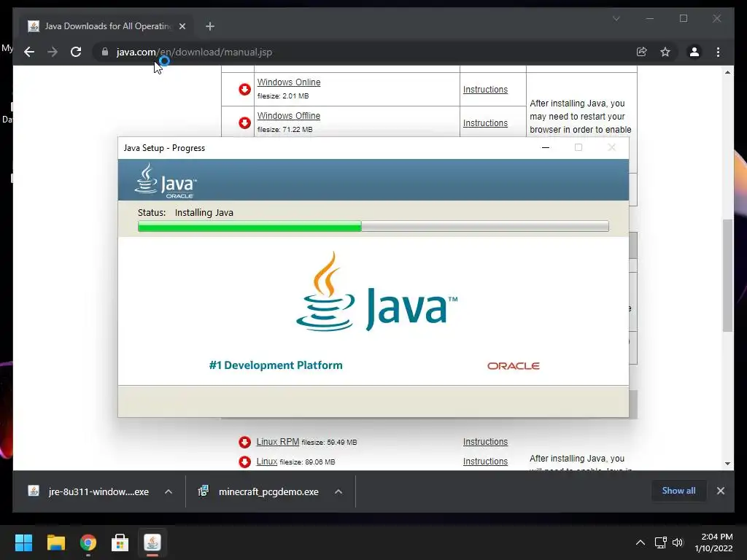Click the page vertical scrollbar thumb

pyautogui.click(x=727, y=275)
